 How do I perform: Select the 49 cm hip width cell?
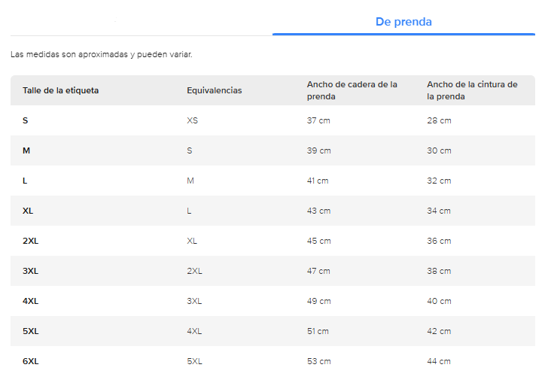318,301
